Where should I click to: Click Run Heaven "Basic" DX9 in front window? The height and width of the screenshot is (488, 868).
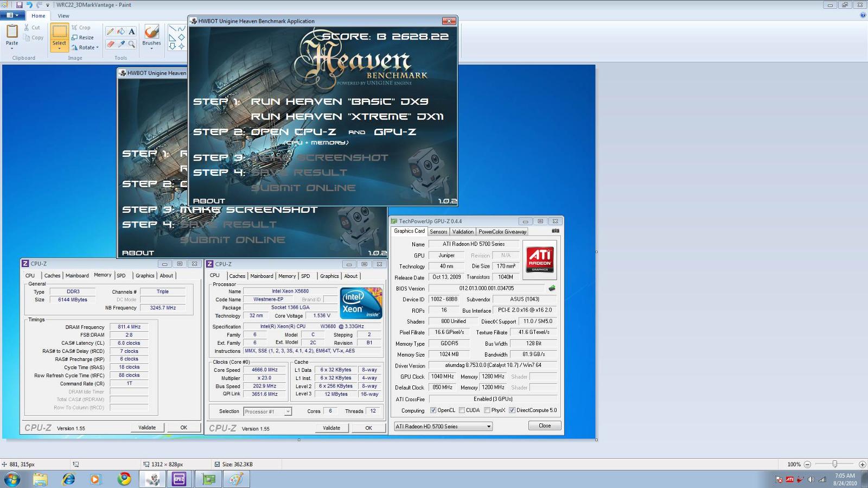click(340, 102)
